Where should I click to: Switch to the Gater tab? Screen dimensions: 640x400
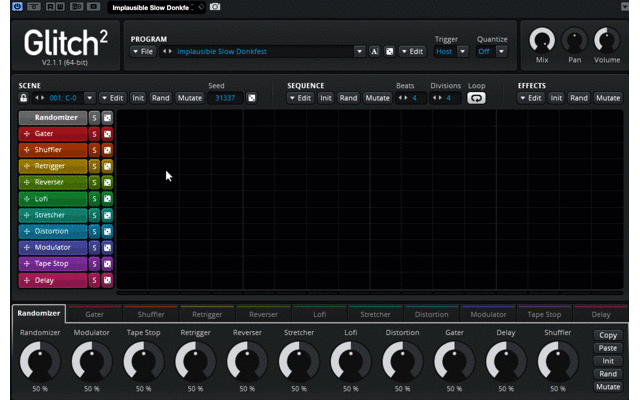point(94,314)
